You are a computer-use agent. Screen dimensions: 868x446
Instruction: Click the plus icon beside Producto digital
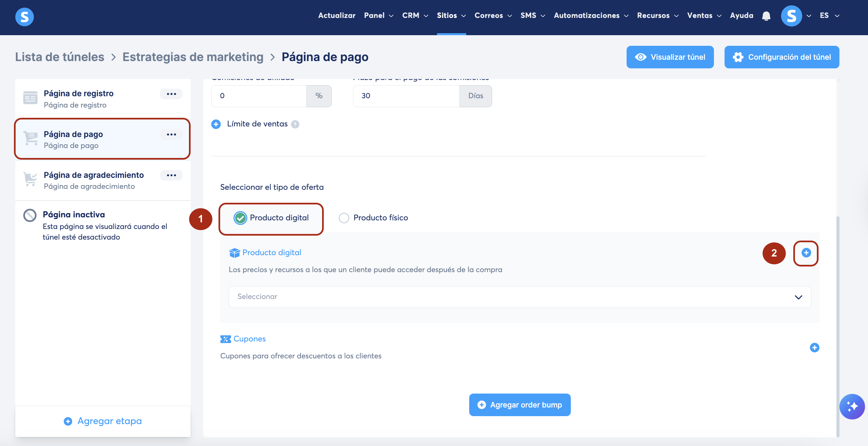(x=806, y=253)
